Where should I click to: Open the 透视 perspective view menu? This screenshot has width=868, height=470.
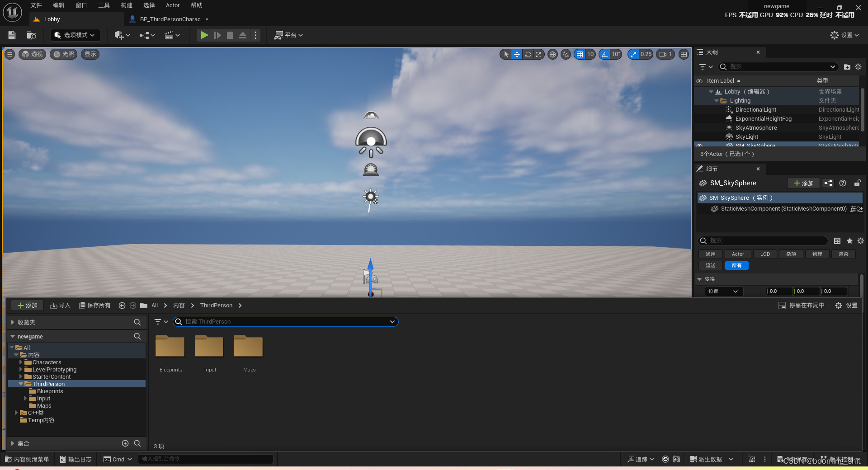pyautogui.click(x=33, y=54)
